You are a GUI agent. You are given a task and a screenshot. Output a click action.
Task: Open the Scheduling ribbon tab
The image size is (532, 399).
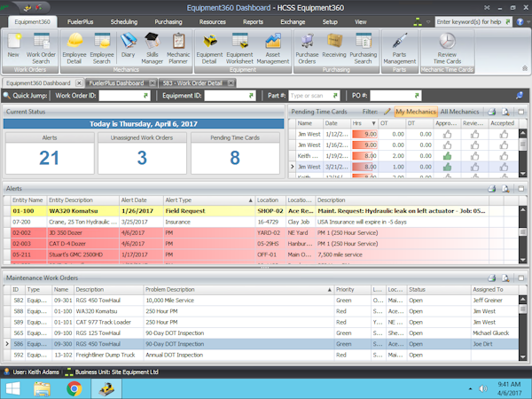coord(124,21)
